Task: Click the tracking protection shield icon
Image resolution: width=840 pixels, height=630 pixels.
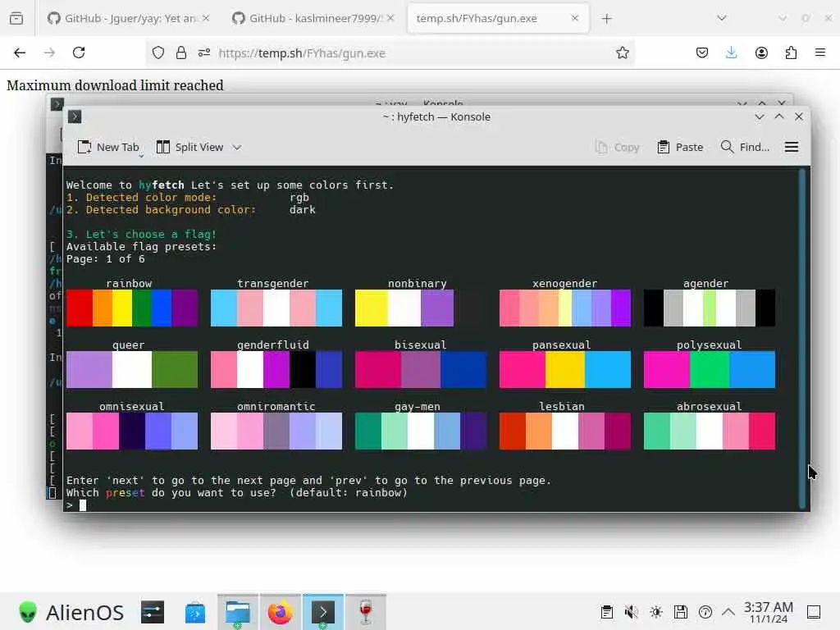Action: pyautogui.click(x=158, y=52)
